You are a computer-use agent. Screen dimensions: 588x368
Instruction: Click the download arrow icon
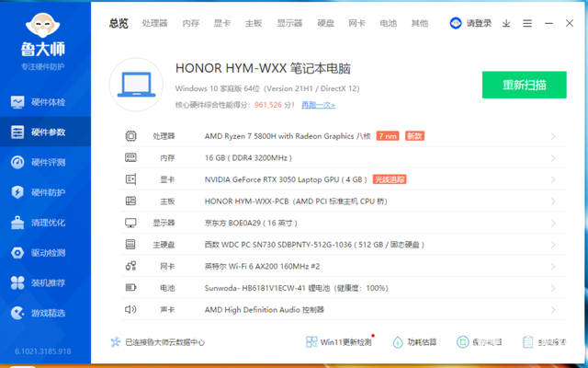[x=506, y=23]
